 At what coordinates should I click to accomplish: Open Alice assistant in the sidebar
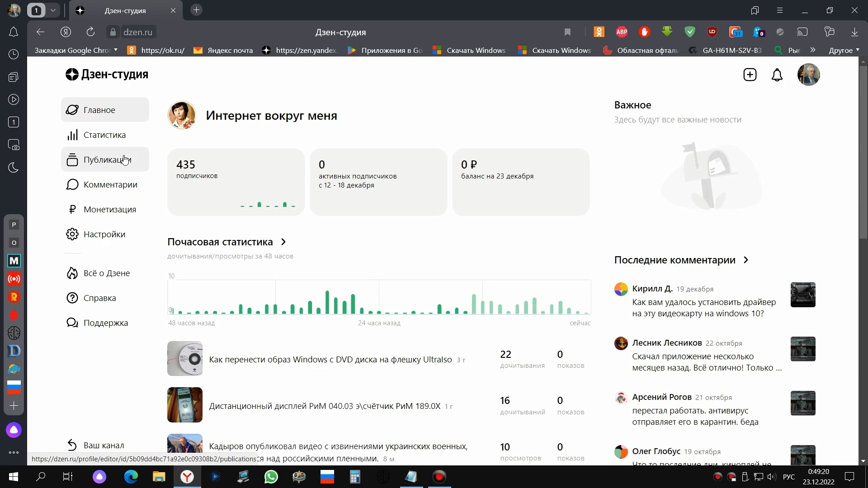point(14,430)
